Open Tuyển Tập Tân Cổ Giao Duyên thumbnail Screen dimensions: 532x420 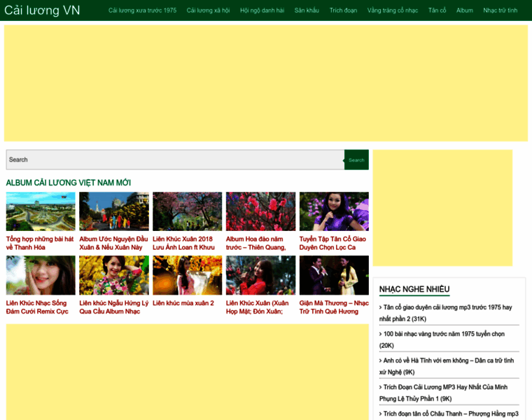point(334,211)
